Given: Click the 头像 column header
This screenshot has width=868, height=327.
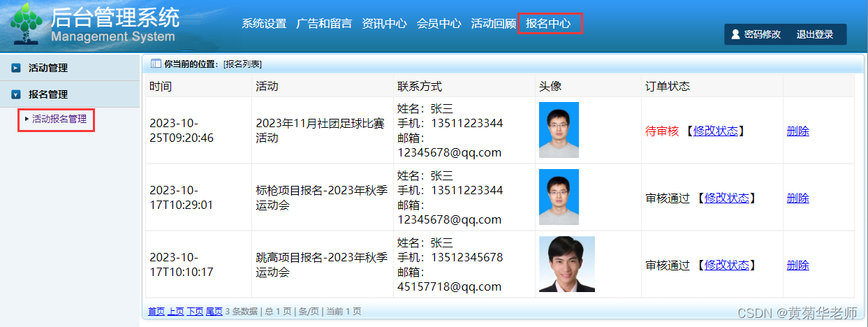Looking at the screenshot, I should click(x=550, y=86).
